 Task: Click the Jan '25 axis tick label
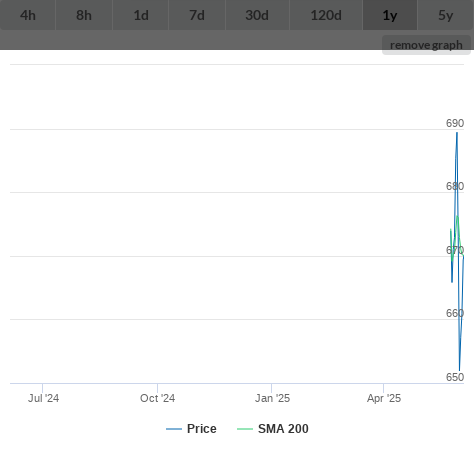(x=272, y=398)
